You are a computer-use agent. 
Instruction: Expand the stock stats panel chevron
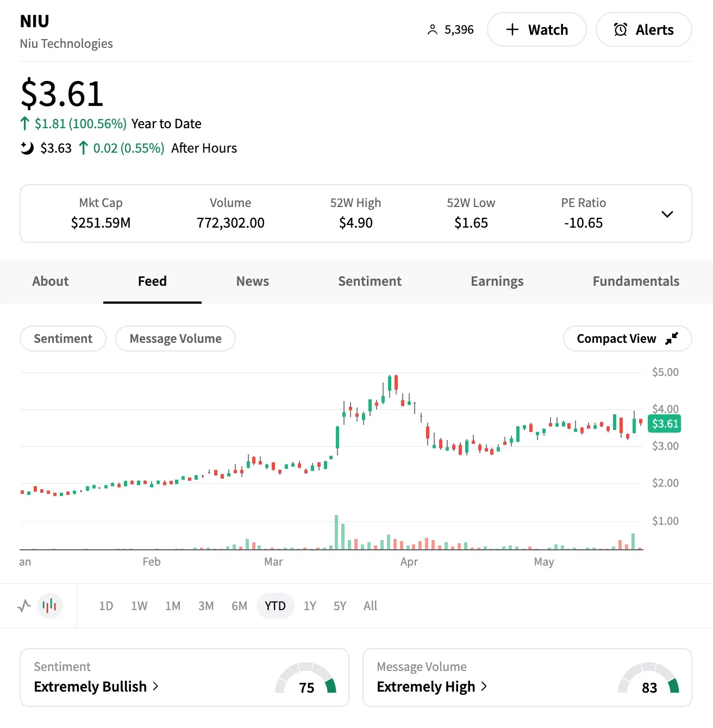click(x=667, y=214)
